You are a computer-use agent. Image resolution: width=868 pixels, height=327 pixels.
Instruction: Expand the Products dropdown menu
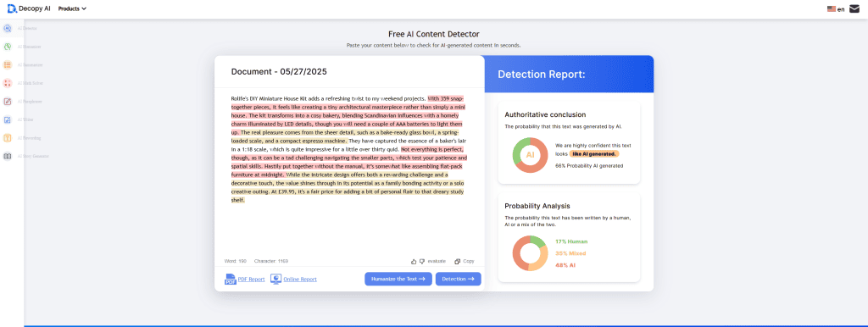coord(72,8)
